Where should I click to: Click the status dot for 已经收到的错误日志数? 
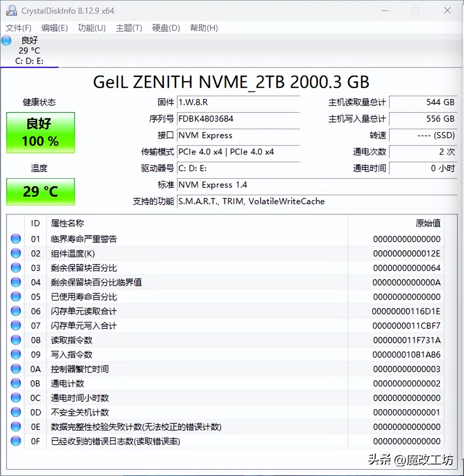tap(15, 441)
